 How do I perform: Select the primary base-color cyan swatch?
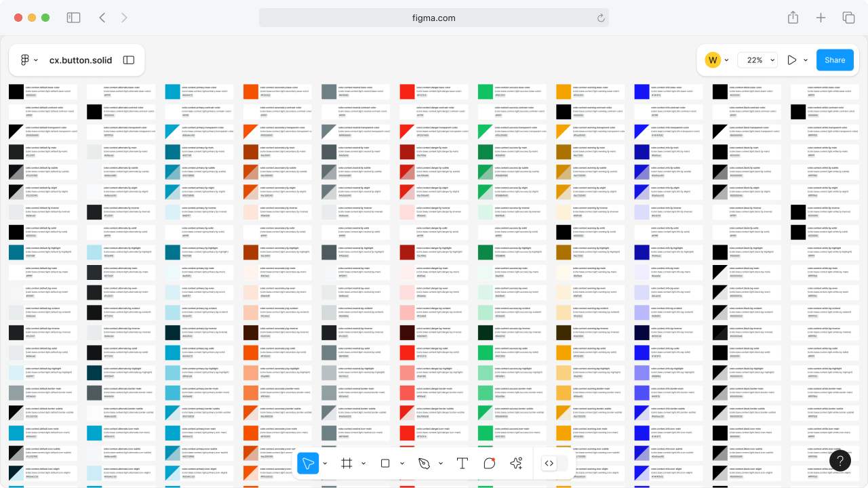point(173,92)
